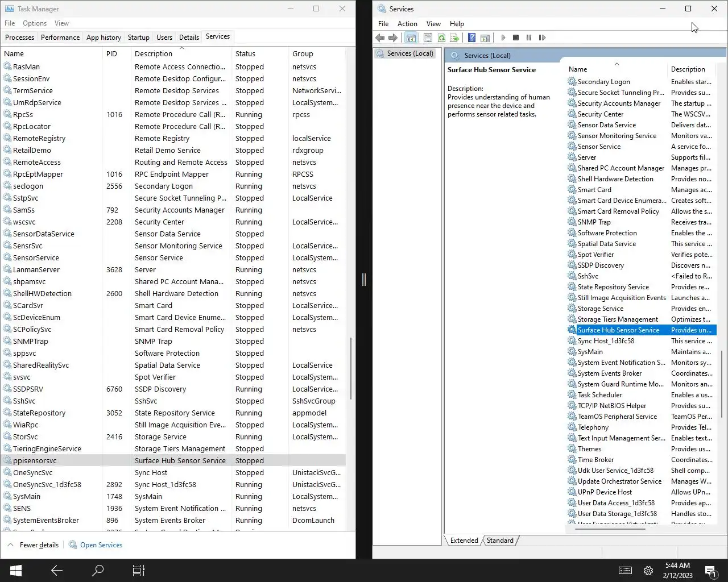Open Properties icon in Services toolbar
The width and height of the screenshot is (728, 582).
coord(428,38)
